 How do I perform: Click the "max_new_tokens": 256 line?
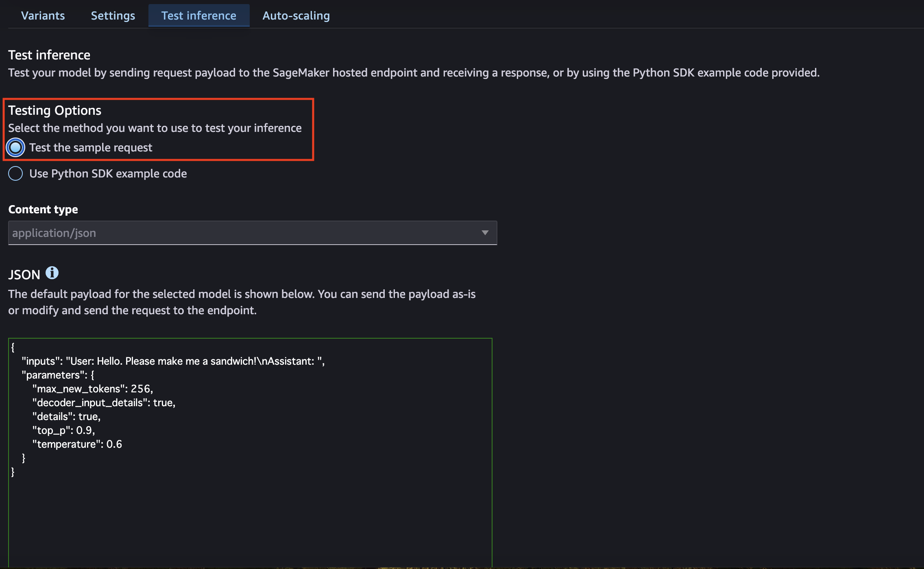pyautogui.click(x=92, y=389)
